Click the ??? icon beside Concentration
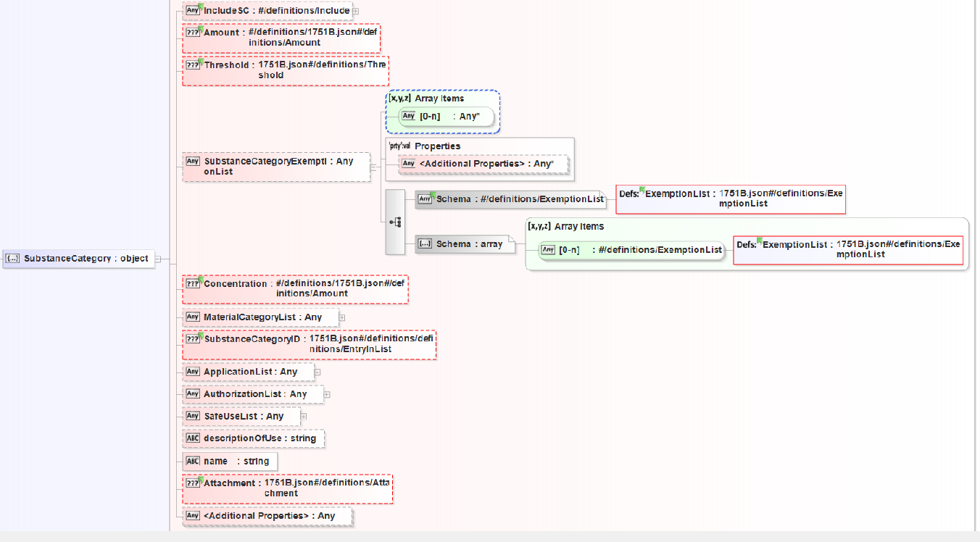 click(193, 284)
